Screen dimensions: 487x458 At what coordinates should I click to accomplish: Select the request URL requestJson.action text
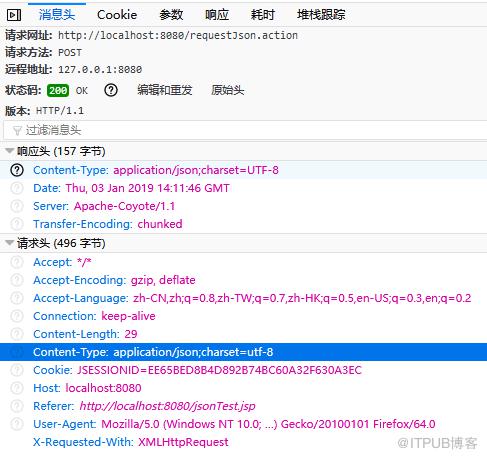pyautogui.click(x=178, y=35)
